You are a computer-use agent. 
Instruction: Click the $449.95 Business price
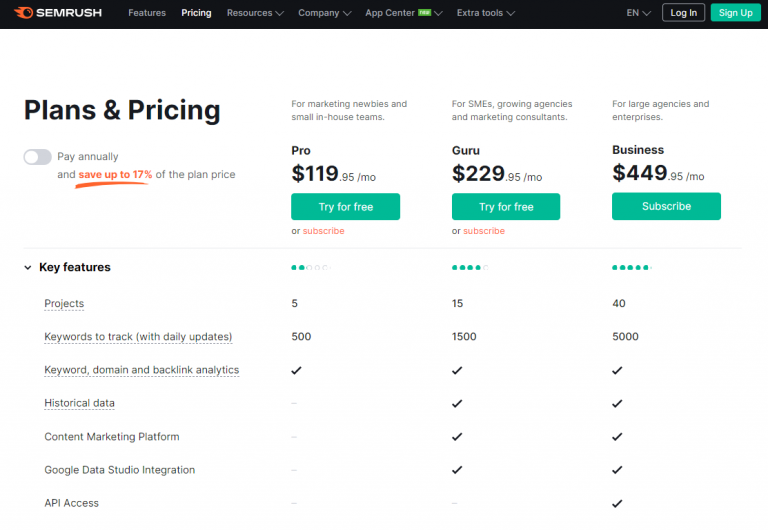[x=658, y=173]
